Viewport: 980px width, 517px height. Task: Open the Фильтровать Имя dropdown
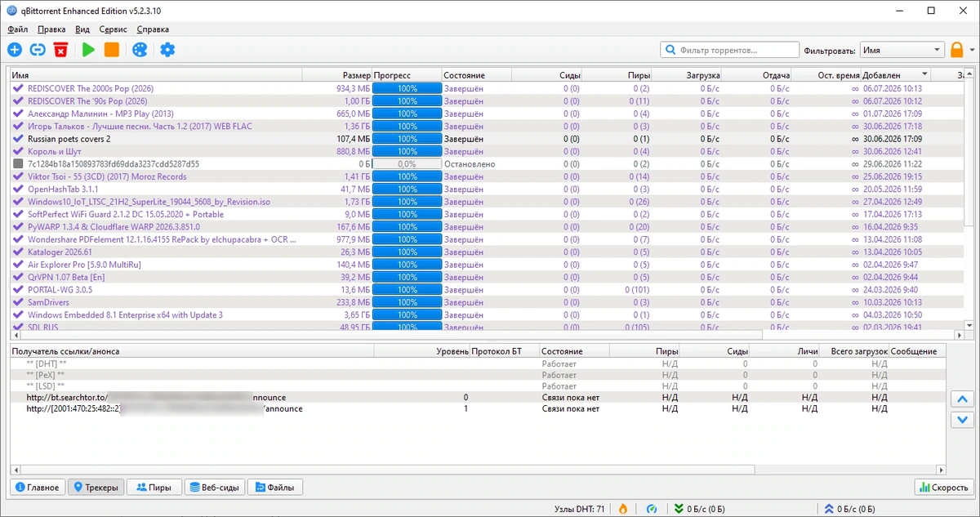[x=902, y=50]
